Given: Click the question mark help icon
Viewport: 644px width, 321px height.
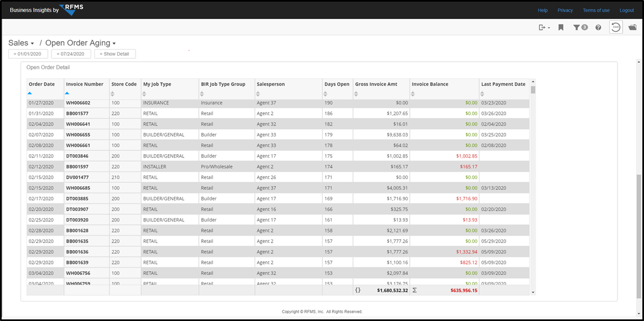Looking at the screenshot, I should click(598, 28).
